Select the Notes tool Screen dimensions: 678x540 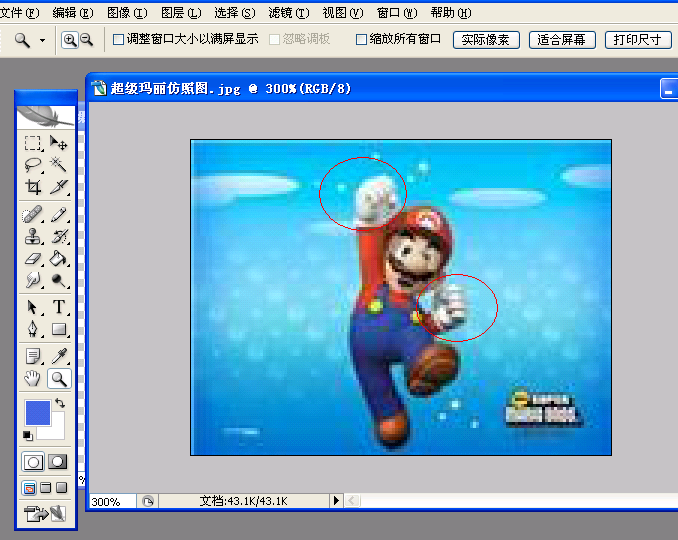coord(33,357)
